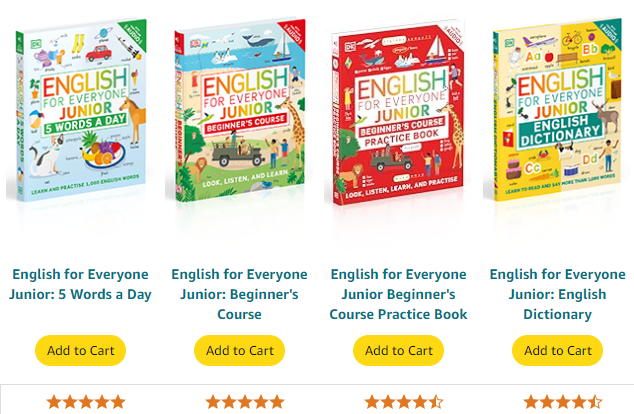Click the green Audio badge on 5 Words cover
The image size is (634, 414).
point(135,34)
